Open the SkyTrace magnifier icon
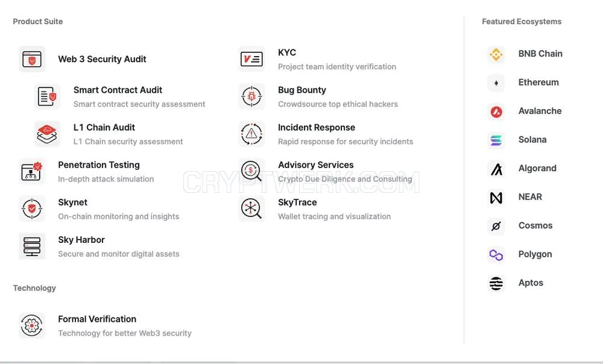The height and width of the screenshot is (364, 603). (251, 209)
